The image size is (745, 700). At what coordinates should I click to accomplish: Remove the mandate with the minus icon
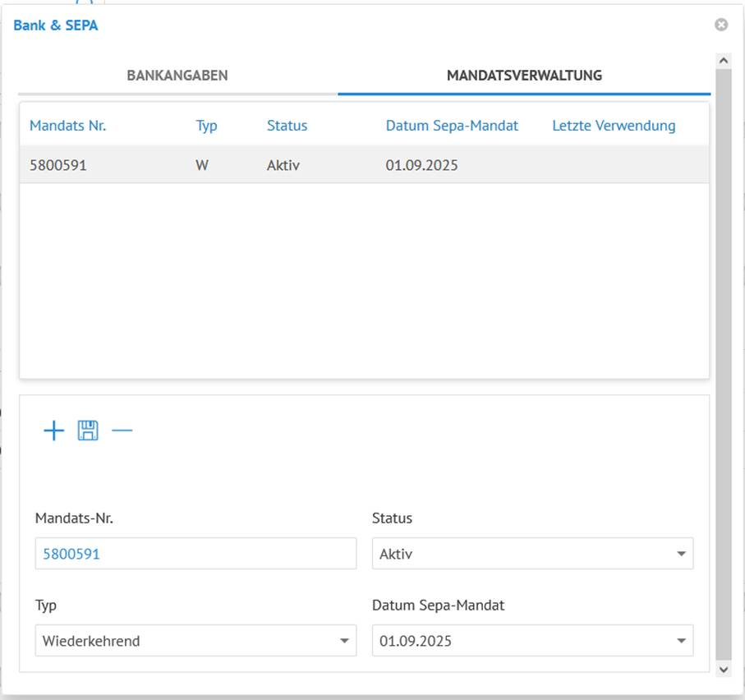[x=122, y=431]
